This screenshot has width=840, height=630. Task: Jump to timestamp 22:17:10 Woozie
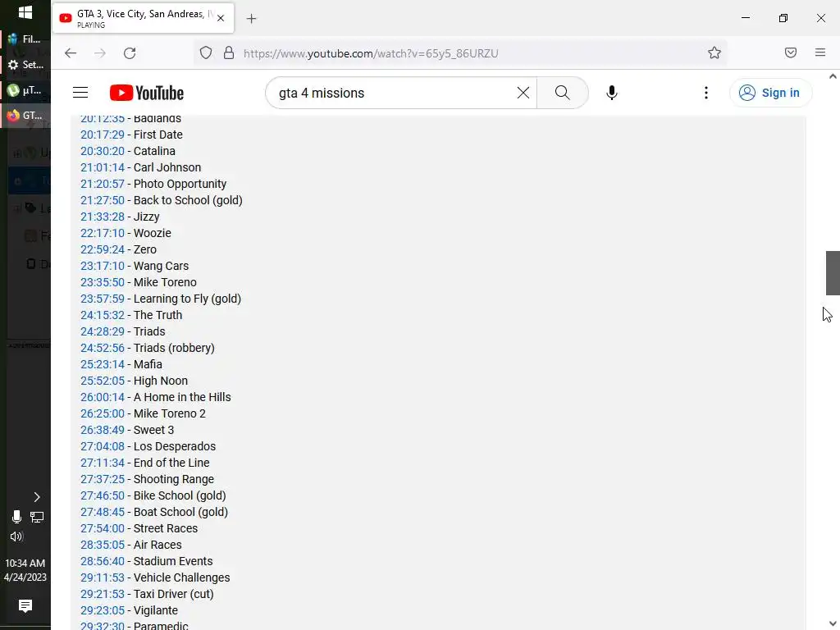(103, 233)
